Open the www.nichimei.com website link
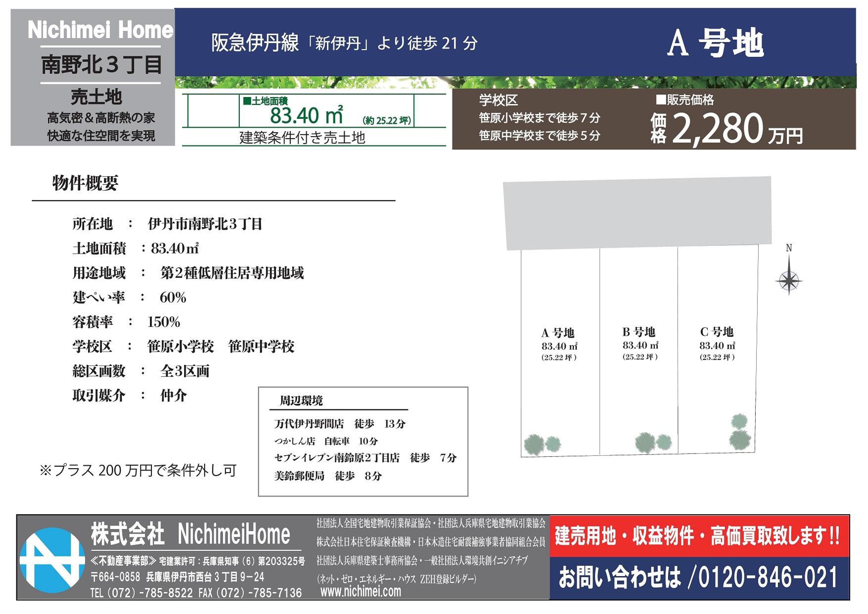This screenshot has height=614, width=868. (361, 591)
